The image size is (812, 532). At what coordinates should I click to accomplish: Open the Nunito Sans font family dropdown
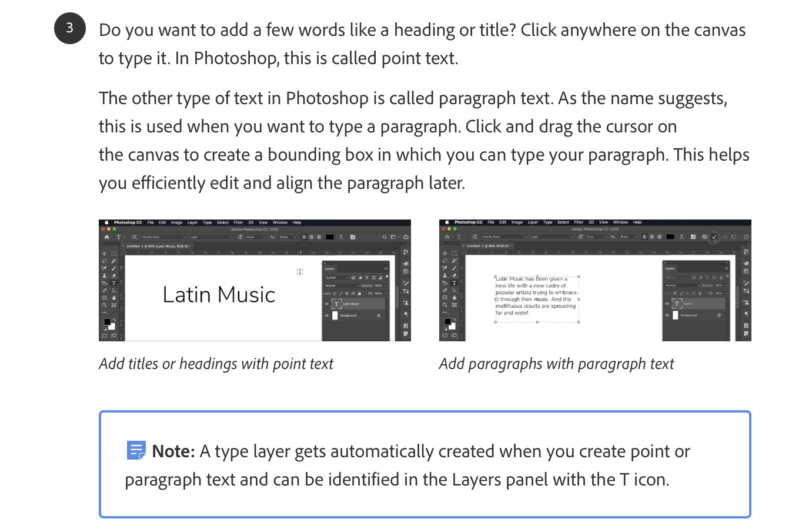185,237
